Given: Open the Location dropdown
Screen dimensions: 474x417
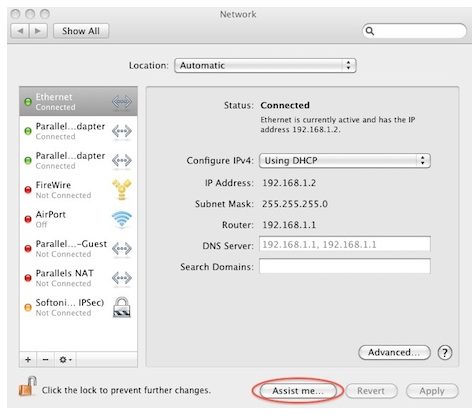Looking at the screenshot, I should [x=265, y=65].
